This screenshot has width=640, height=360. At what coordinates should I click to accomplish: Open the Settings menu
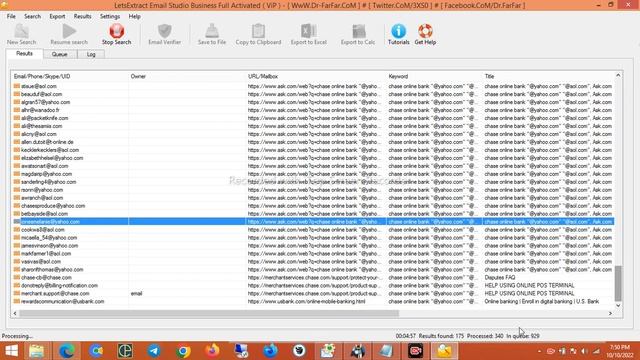tap(110, 16)
